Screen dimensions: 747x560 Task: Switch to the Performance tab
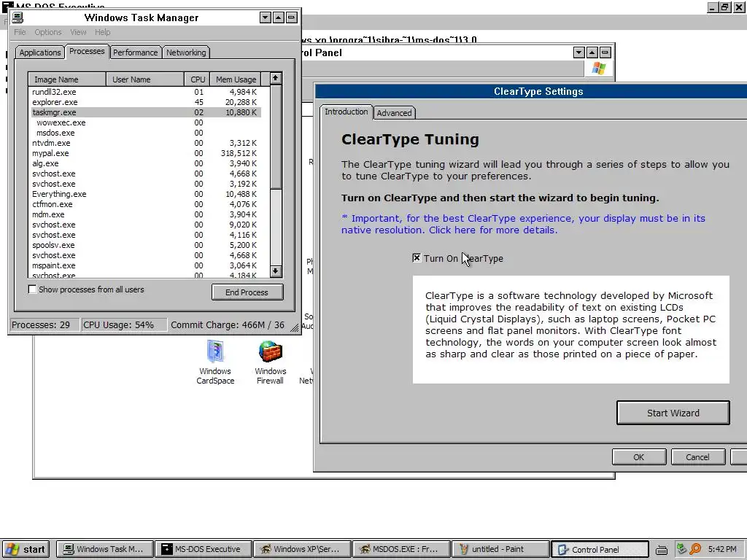135,52
